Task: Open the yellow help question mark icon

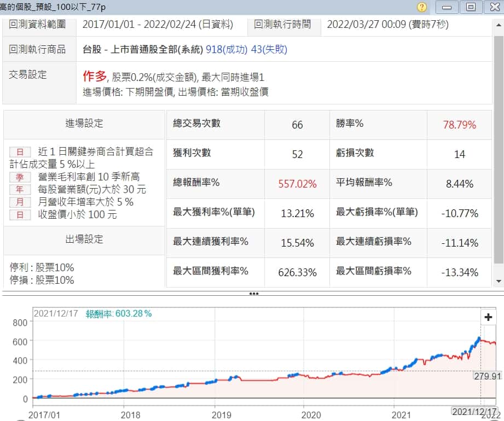Action: (421, 7)
